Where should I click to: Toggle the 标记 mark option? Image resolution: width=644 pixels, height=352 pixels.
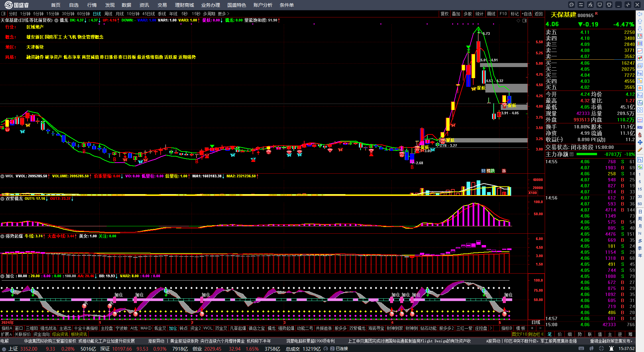click(x=515, y=14)
